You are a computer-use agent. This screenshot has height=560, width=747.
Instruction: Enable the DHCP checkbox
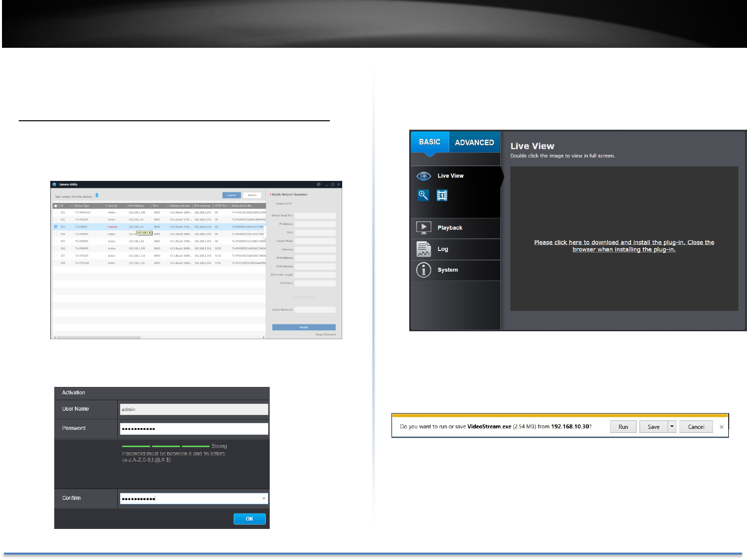tap(274, 204)
